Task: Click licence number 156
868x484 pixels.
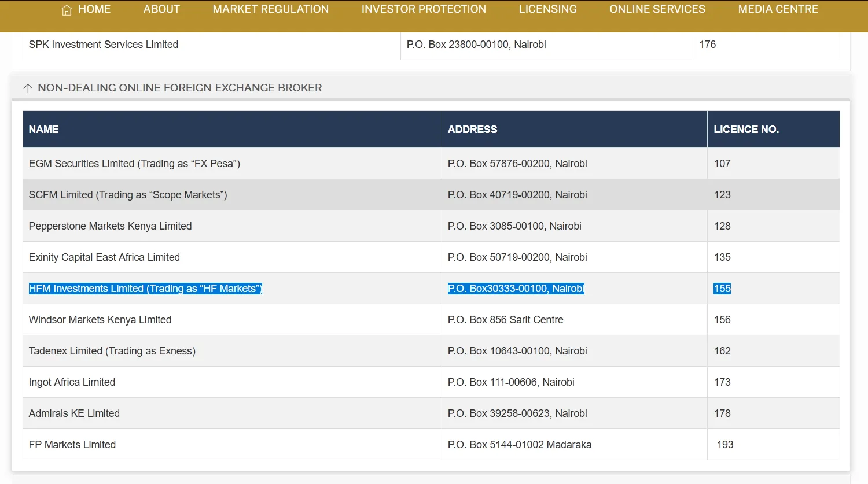Action: tap(722, 320)
